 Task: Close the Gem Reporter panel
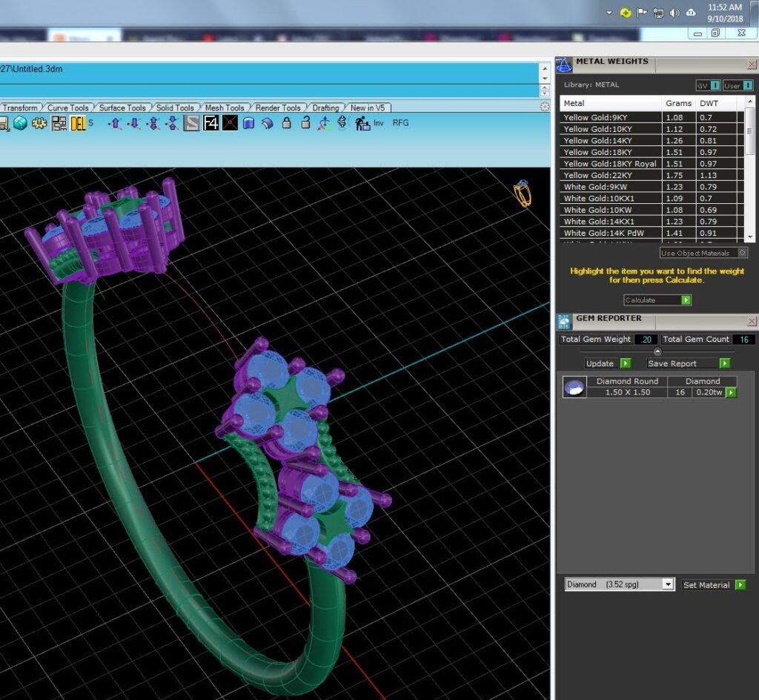tap(752, 321)
